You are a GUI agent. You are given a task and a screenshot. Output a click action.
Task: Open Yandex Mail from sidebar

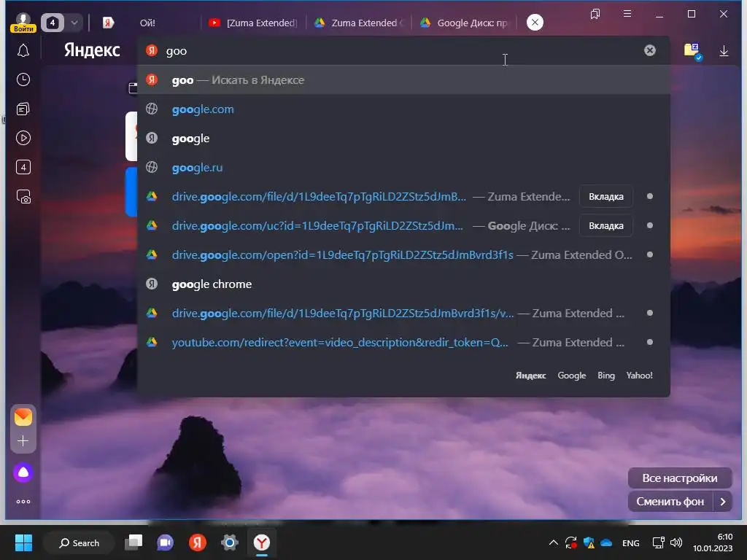pos(23,416)
